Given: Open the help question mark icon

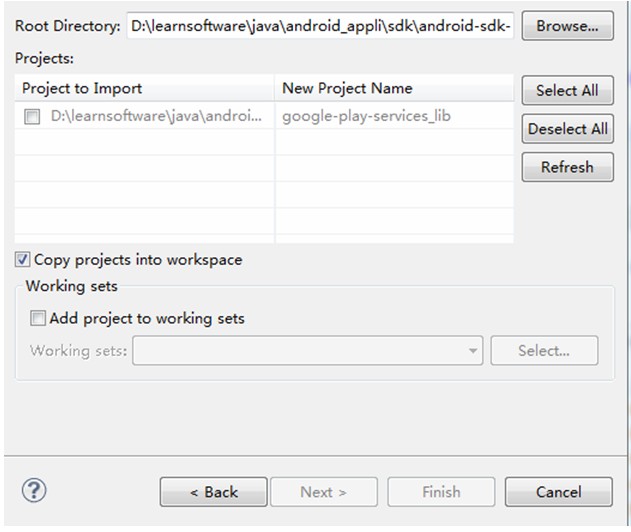Looking at the screenshot, I should (34, 490).
